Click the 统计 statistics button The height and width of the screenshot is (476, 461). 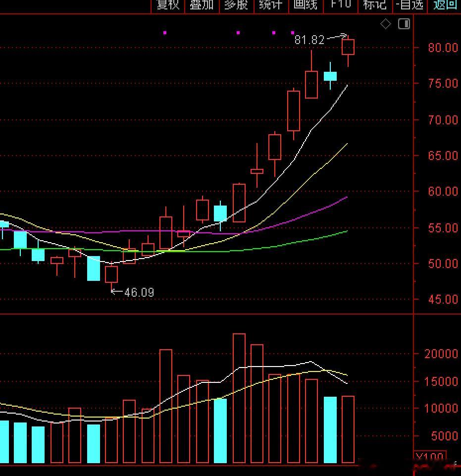[271, 5]
